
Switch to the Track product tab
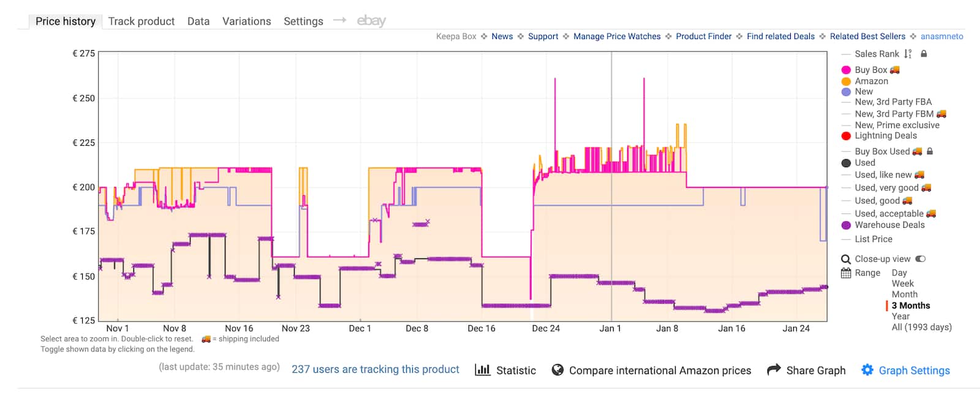tap(141, 21)
